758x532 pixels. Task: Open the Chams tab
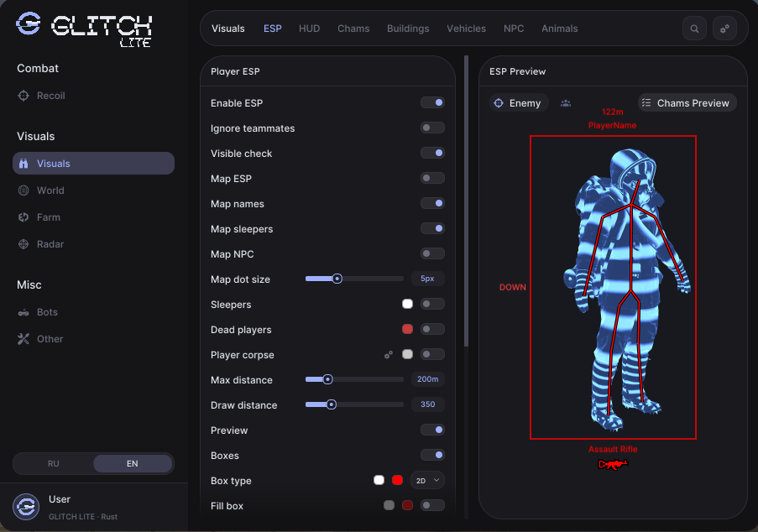pyautogui.click(x=353, y=29)
